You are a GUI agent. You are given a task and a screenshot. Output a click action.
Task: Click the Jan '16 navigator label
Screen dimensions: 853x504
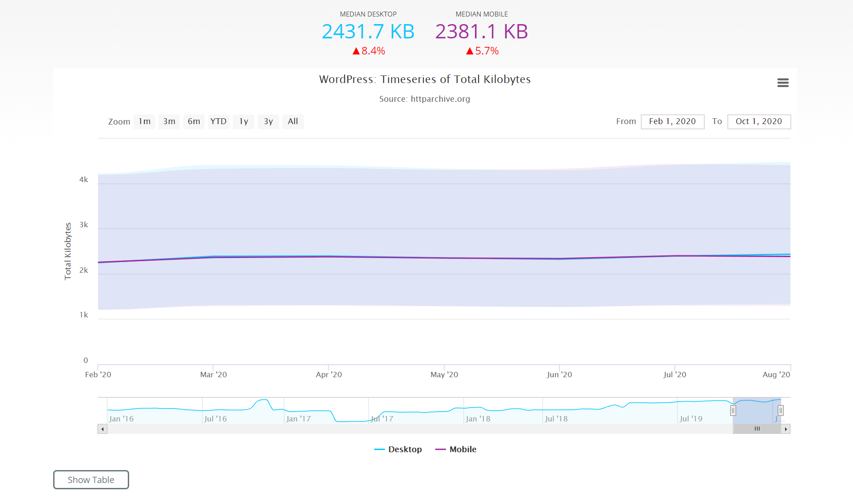121,419
